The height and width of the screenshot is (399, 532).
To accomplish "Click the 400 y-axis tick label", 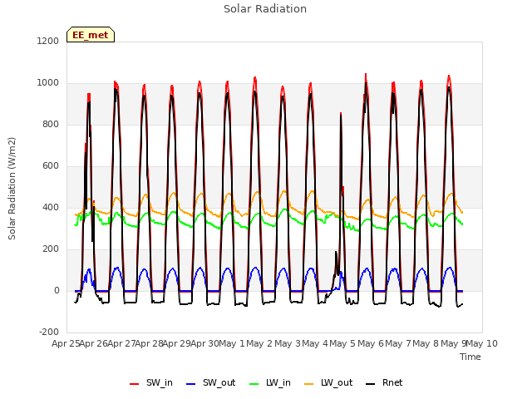I will (x=51, y=207).
